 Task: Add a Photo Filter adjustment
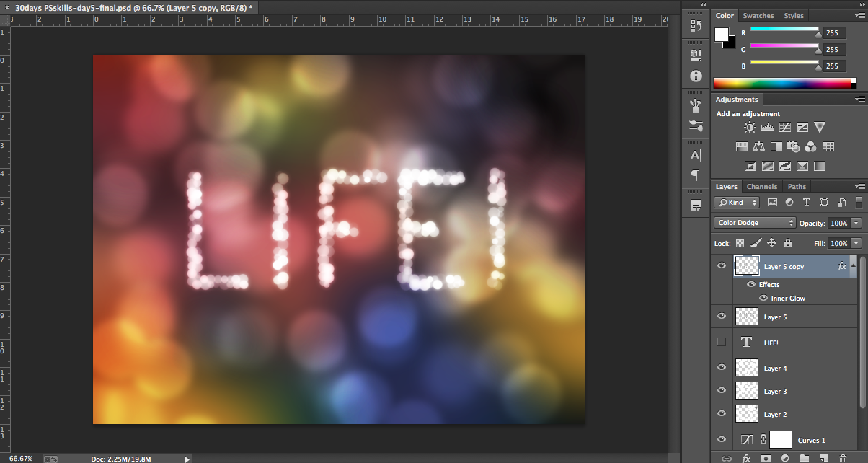click(794, 147)
